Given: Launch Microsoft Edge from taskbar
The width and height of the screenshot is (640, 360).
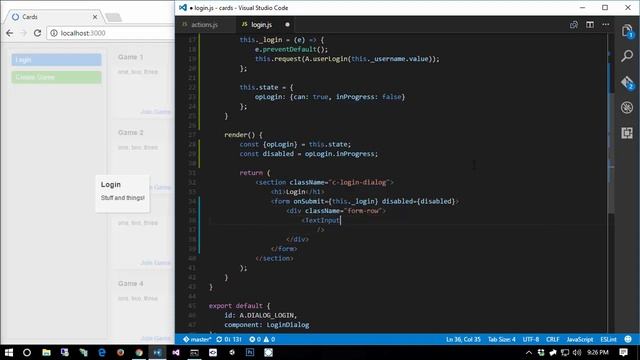Looking at the screenshot, I should (x=102, y=352).
